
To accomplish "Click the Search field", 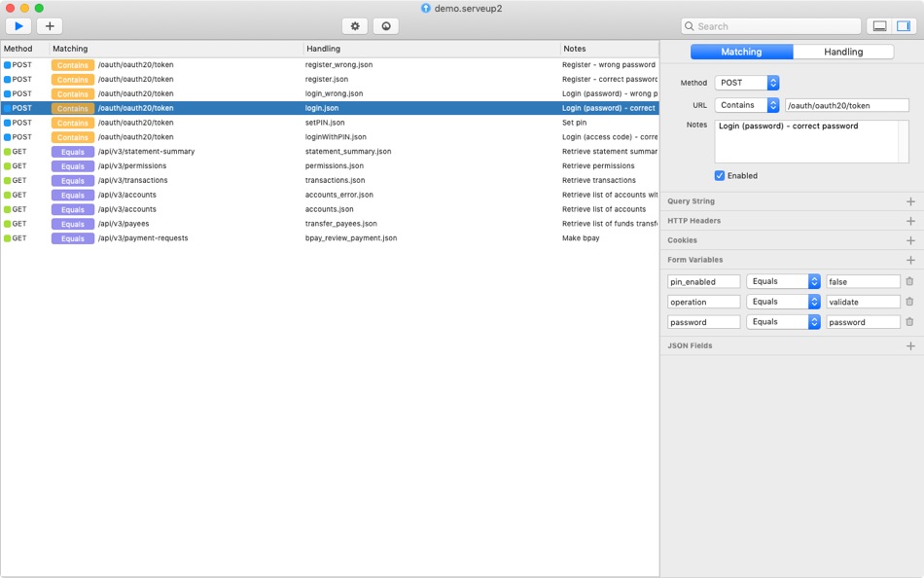I will click(770, 26).
